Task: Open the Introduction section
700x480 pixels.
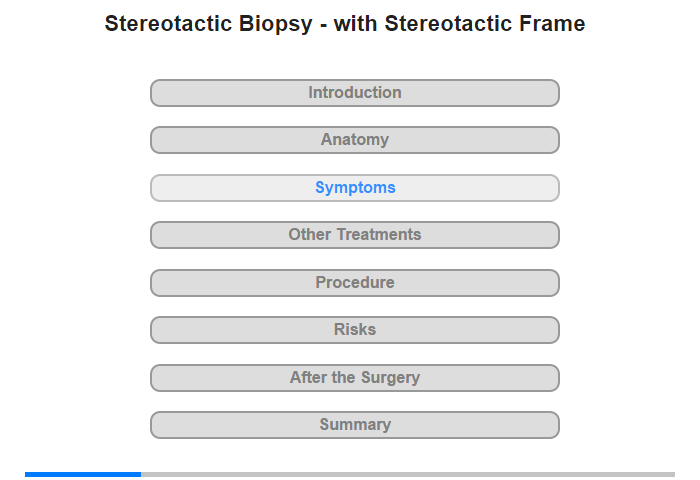Action: (355, 93)
